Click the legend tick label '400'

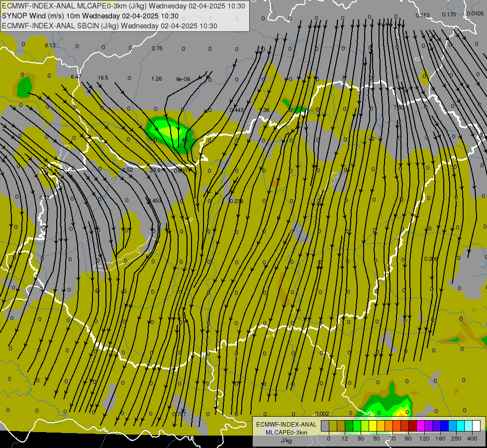(x=472, y=439)
